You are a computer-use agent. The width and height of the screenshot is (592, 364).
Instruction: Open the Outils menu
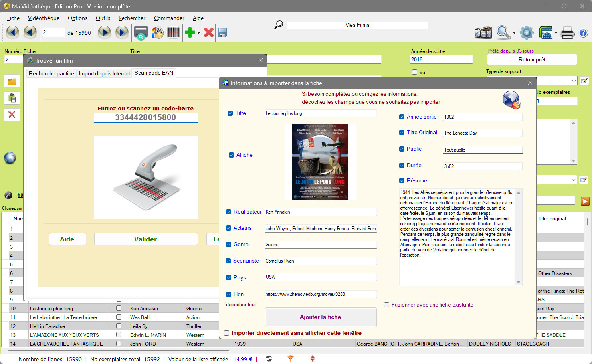[x=103, y=18]
